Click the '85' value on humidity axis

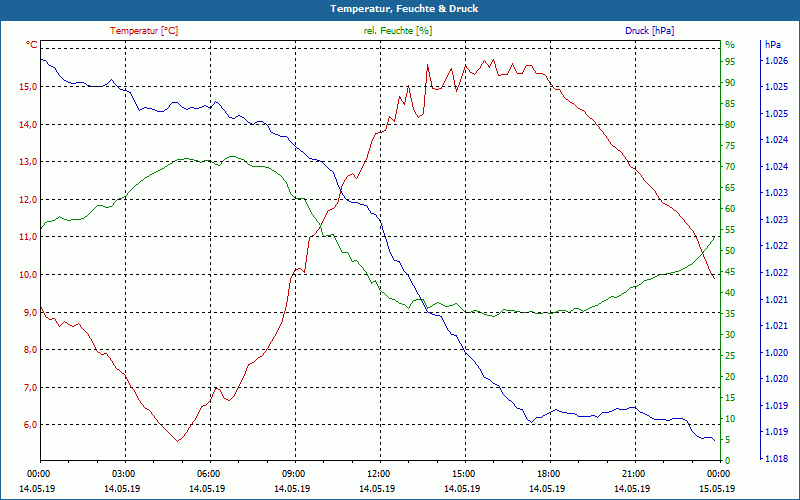730,104
